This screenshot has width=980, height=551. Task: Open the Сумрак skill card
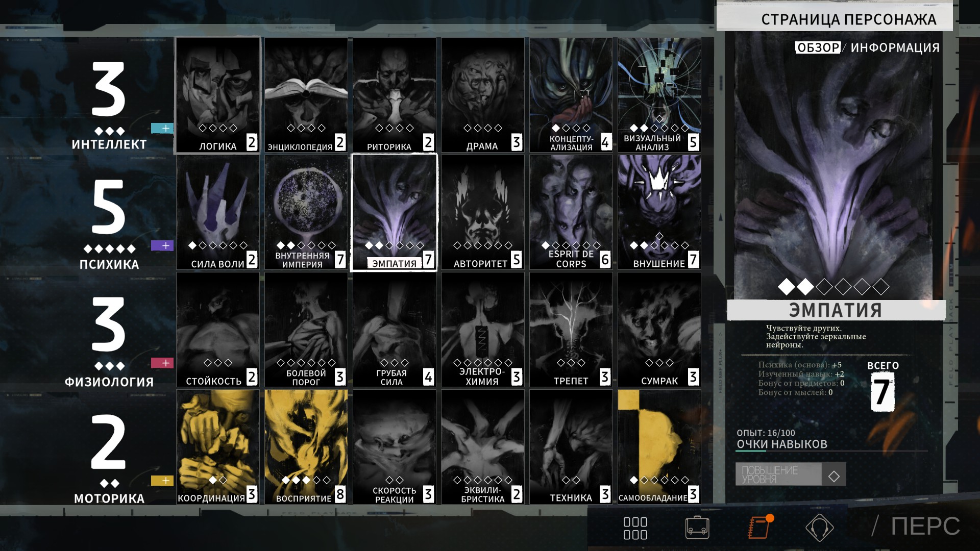(x=659, y=330)
